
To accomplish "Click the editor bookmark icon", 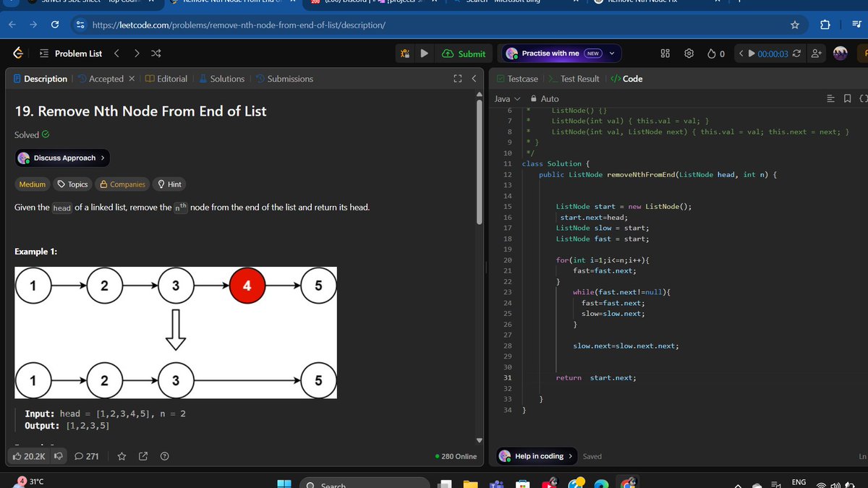I will [847, 98].
